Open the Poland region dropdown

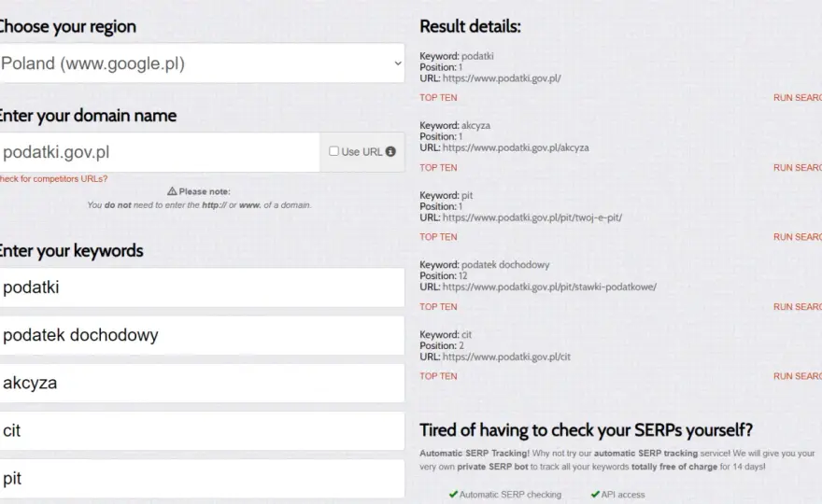pos(202,63)
